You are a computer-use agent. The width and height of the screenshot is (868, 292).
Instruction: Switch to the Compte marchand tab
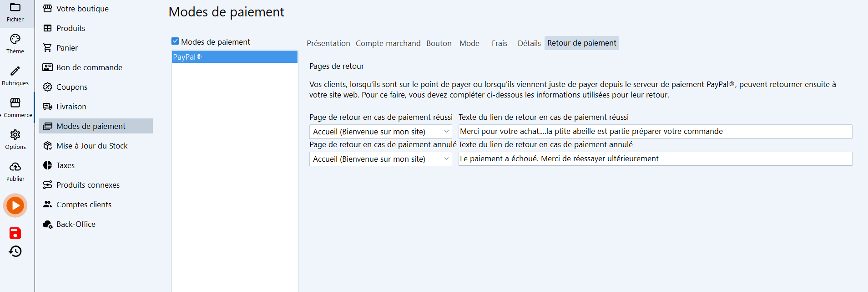pos(388,43)
